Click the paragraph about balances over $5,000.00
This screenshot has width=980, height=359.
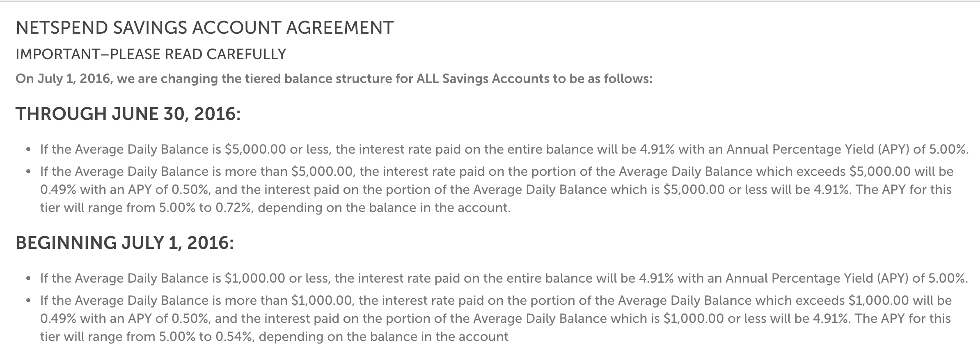coord(496,189)
